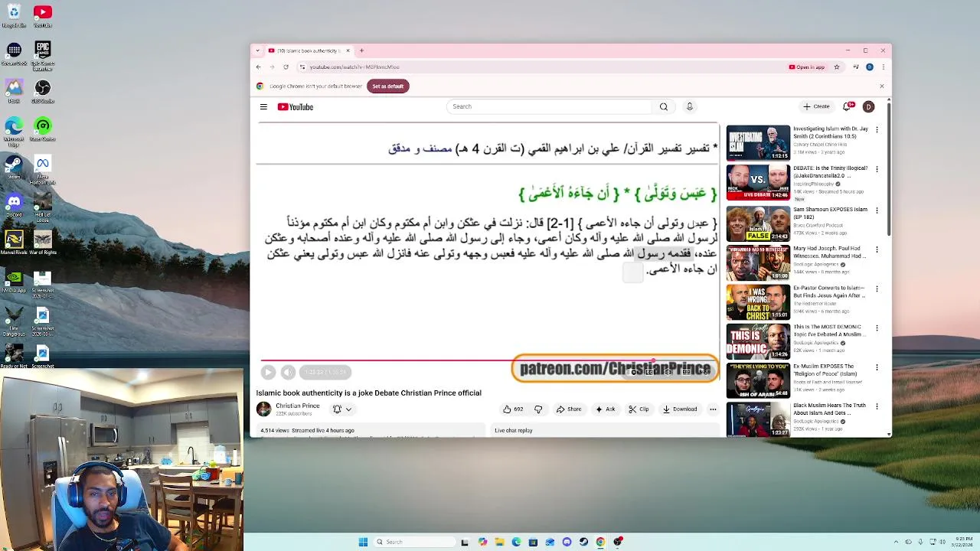Viewport: 980px width, 551px height.
Task: Open more options for 'Sam Shamoun EXPOSES Islam'
Action: pyautogui.click(x=877, y=210)
